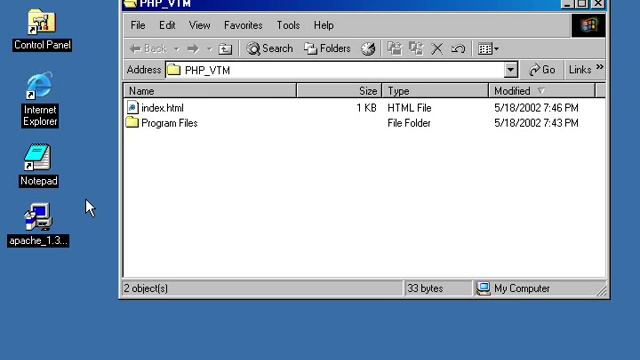Click the index.html file name
640x360 pixels.
coord(162,108)
